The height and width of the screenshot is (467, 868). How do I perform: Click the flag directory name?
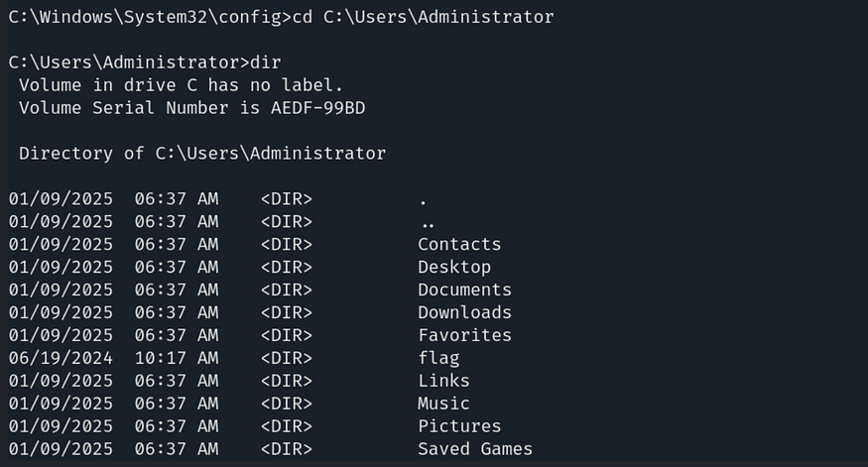click(x=438, y=358)
